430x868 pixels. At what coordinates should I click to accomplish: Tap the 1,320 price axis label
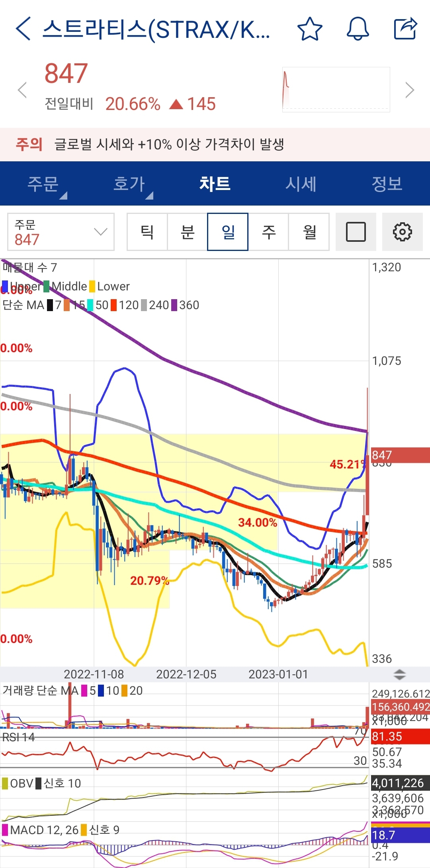point(387,267)
